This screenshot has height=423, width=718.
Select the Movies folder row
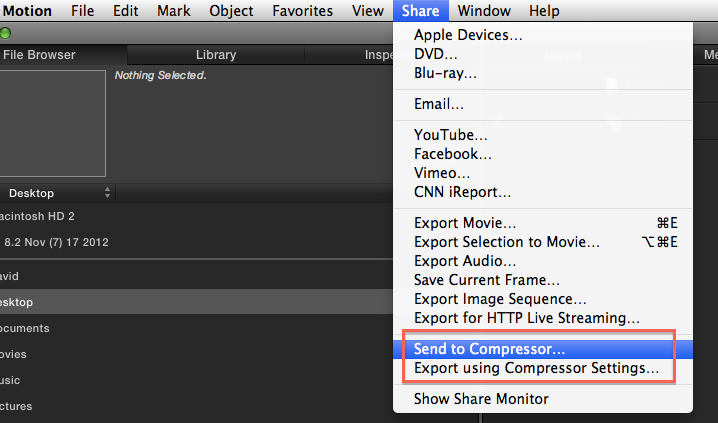pos(196,354)
